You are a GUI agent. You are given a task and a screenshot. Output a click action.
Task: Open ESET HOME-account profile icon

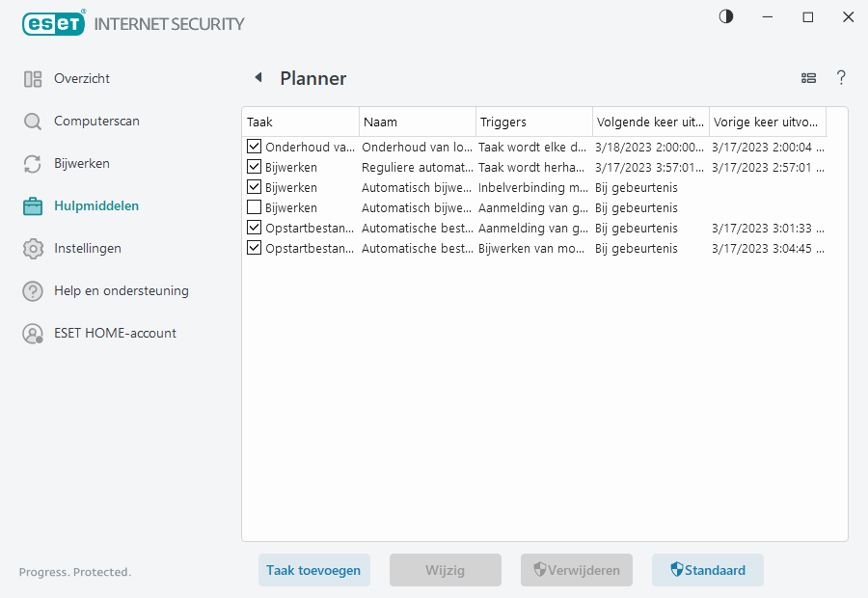[32, 333]
